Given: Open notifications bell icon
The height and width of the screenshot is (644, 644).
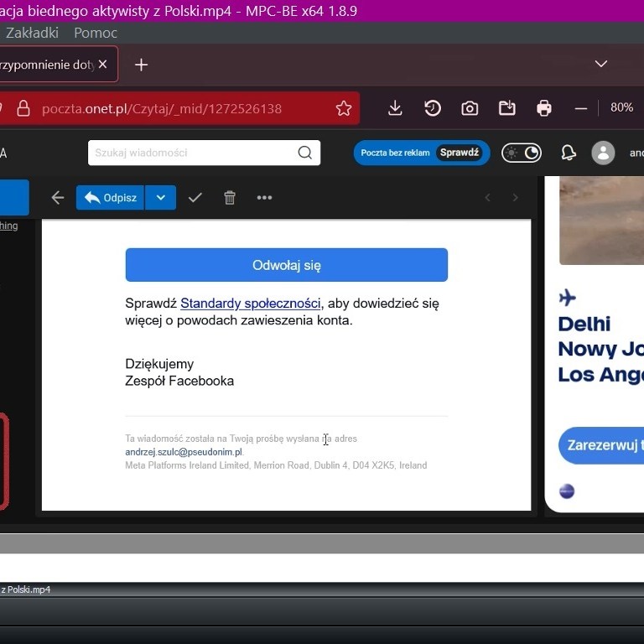Looking at the screenshot, I should pos(569,153).
